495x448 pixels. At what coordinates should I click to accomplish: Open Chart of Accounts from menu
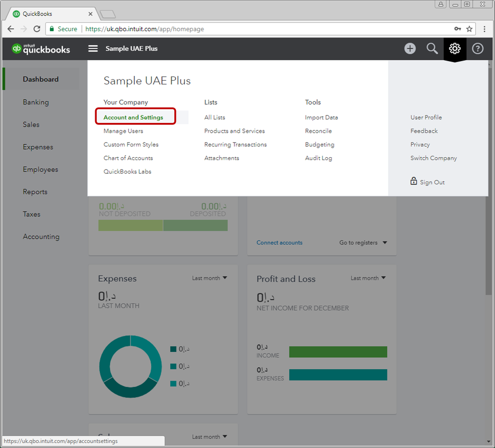pos(128,158)
